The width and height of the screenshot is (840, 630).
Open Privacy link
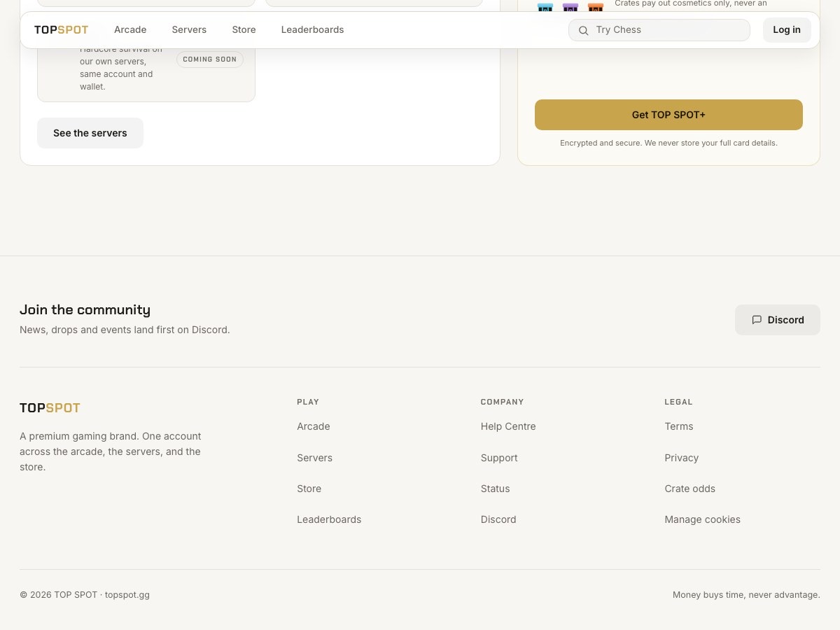tap(682, 458)
